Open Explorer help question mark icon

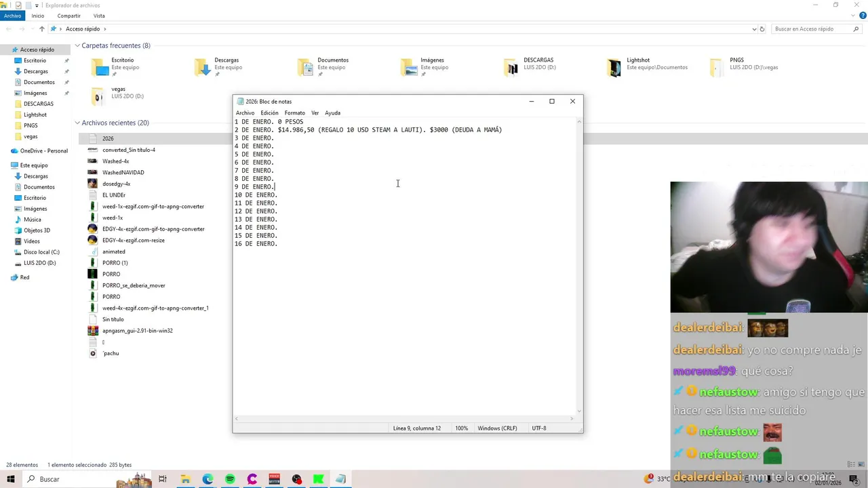tap(863, 16)
